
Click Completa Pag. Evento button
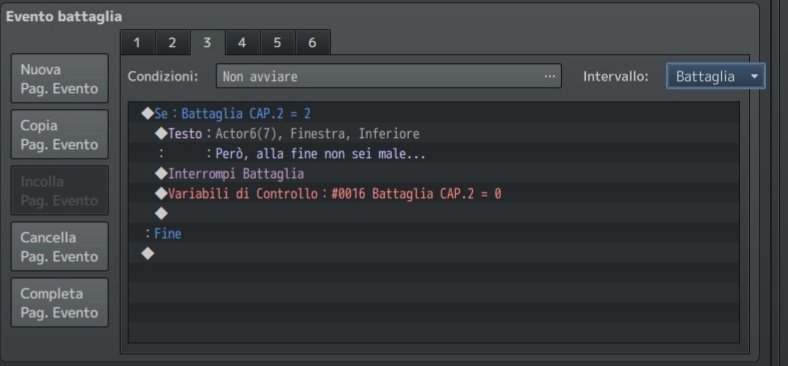pos(60,303)
